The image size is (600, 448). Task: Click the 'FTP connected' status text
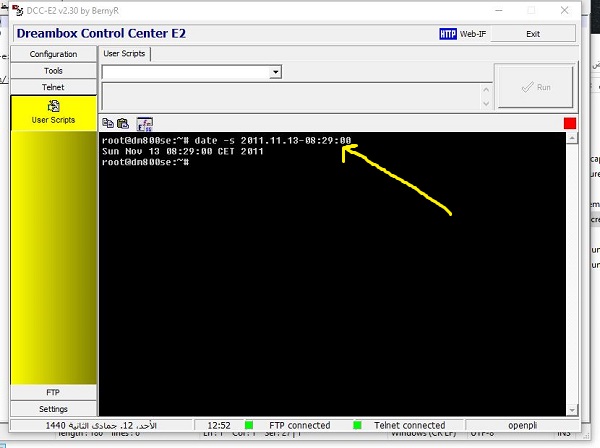coord(300,425)
